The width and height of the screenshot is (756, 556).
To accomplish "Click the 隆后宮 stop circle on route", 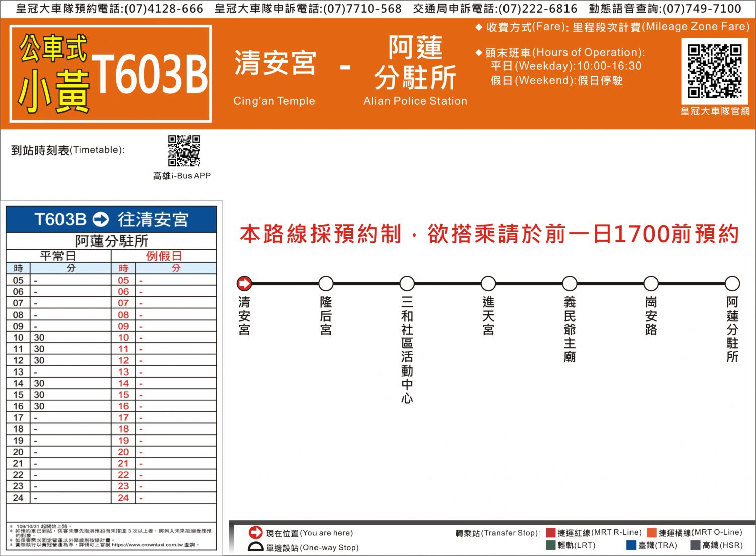I will point(326,284).
